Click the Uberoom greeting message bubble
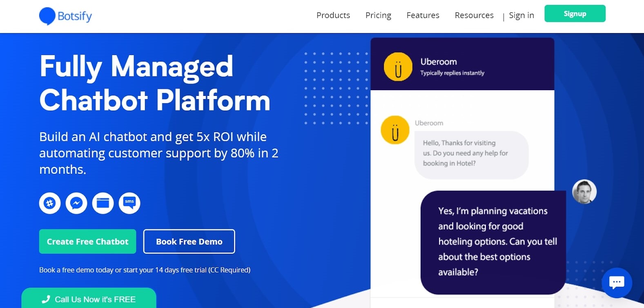Viewport: 644px width, 308px height. pyautogui.click(x=471, y=154)
